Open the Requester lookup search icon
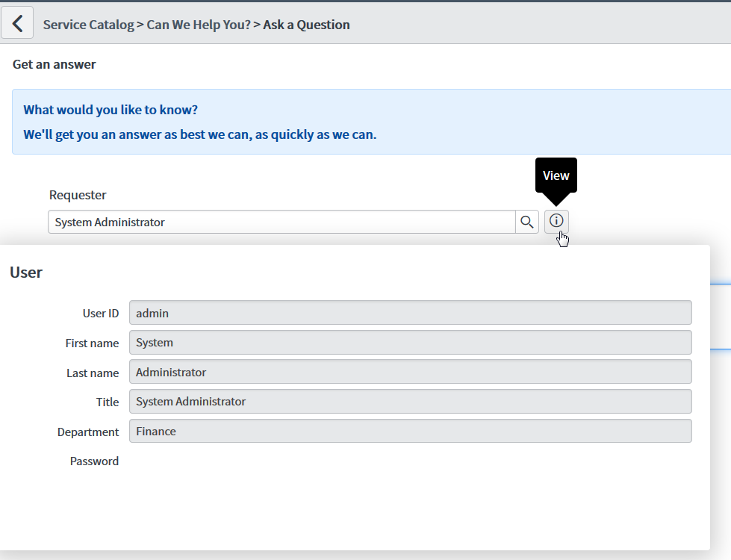 pos(527,222)
